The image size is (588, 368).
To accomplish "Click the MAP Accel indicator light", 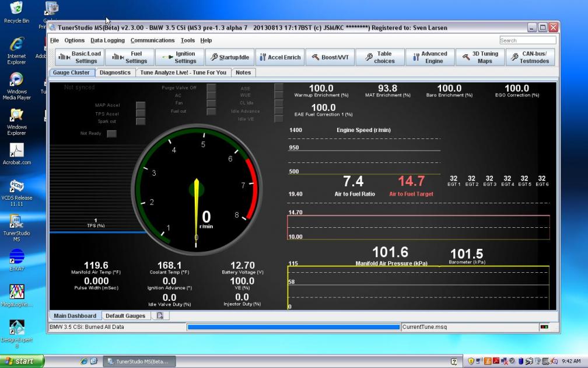I will click(141, 105).
